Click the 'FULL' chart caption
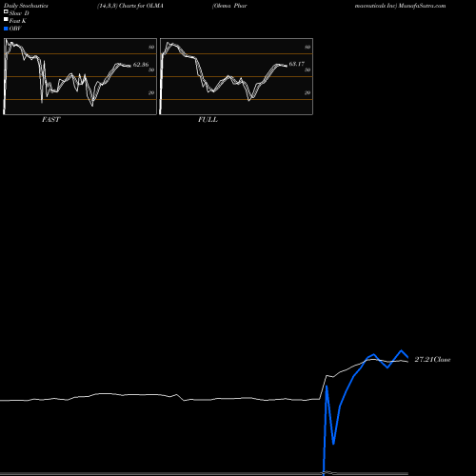Image resolution: width=476 pixels, height=476 pixels. pos(208,120)
